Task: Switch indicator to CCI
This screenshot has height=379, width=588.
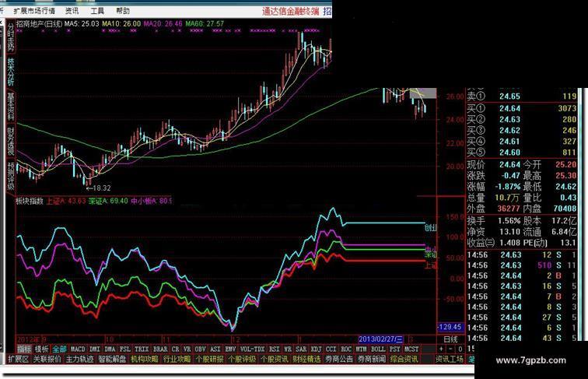Action: pos(331,349)
